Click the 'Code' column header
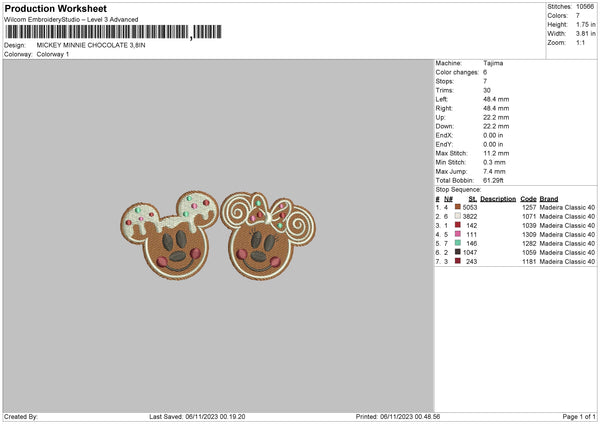 [528, 199]
